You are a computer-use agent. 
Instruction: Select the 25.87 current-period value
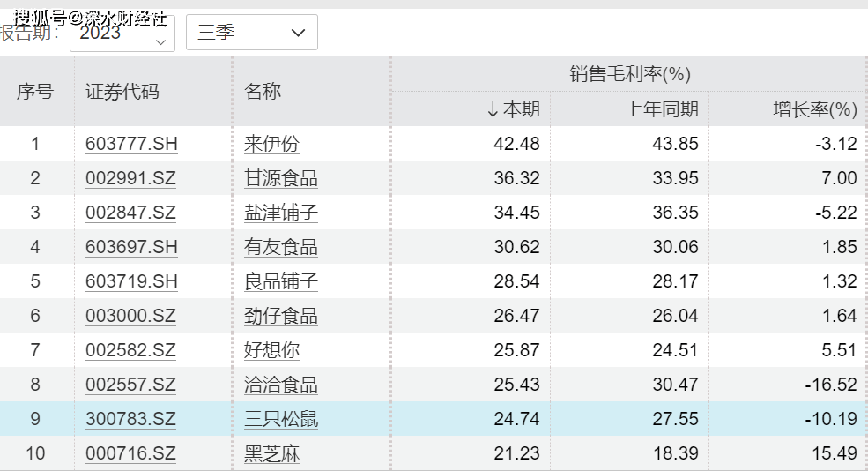(516, 350)
